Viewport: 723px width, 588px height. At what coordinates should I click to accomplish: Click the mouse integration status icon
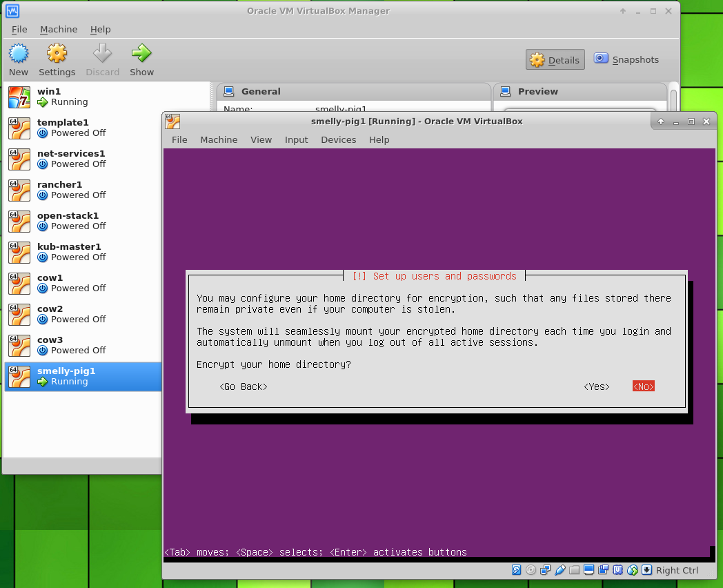coord(633,570)
